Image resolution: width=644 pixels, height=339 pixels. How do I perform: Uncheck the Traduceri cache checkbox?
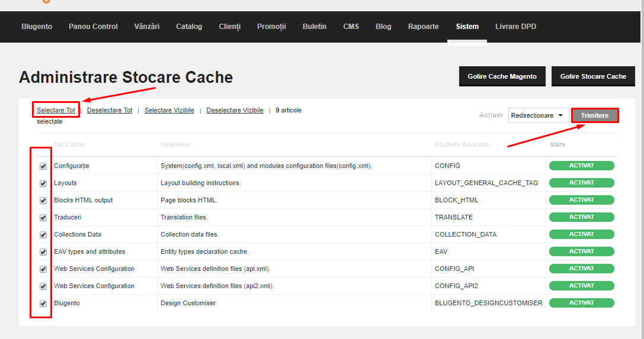pos(43,218)
